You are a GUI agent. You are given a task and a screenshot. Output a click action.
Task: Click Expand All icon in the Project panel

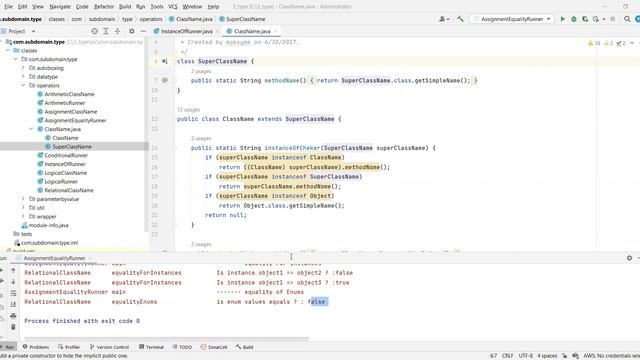106,31
